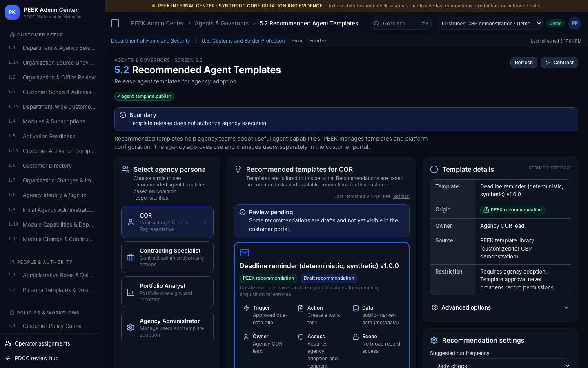Click the Trigger lightning bolt icon
The width and height of the screenshot is (588, 368).
246,308
